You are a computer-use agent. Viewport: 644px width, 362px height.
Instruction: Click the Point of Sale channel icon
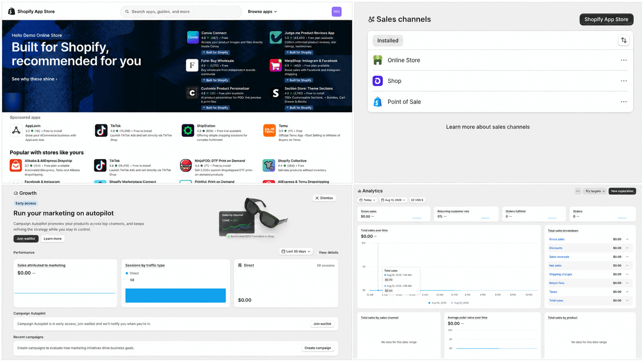tap(378, 102)
